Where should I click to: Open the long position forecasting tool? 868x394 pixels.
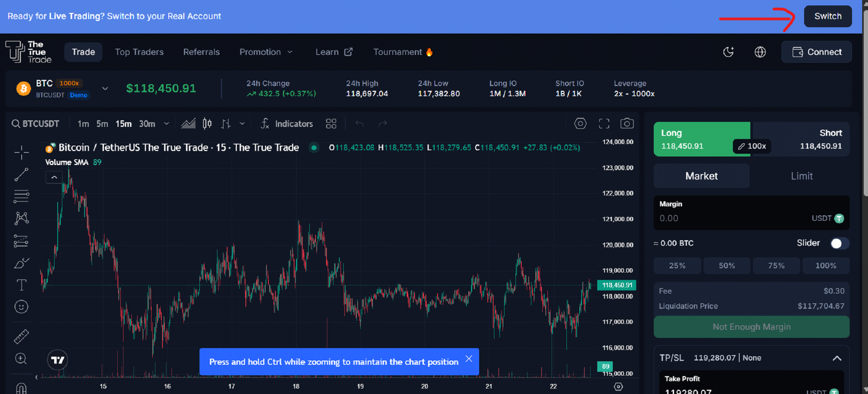click(21, 241)
